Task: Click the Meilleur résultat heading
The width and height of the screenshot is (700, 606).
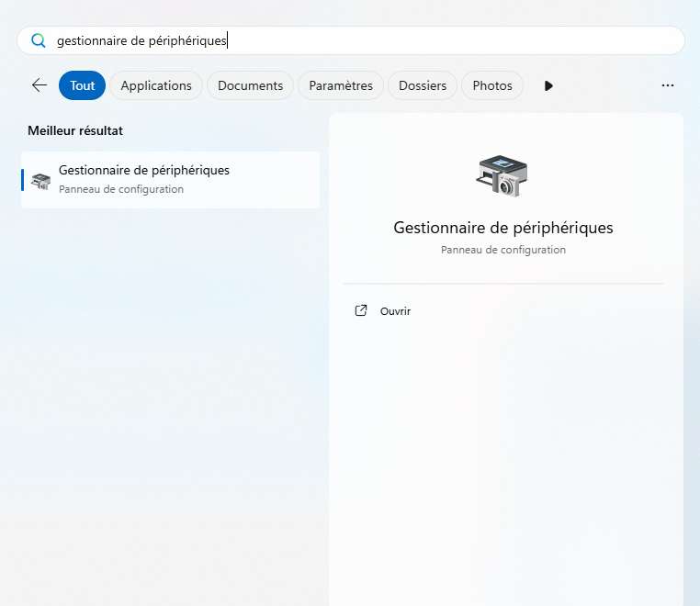Action: click(75, 131)
